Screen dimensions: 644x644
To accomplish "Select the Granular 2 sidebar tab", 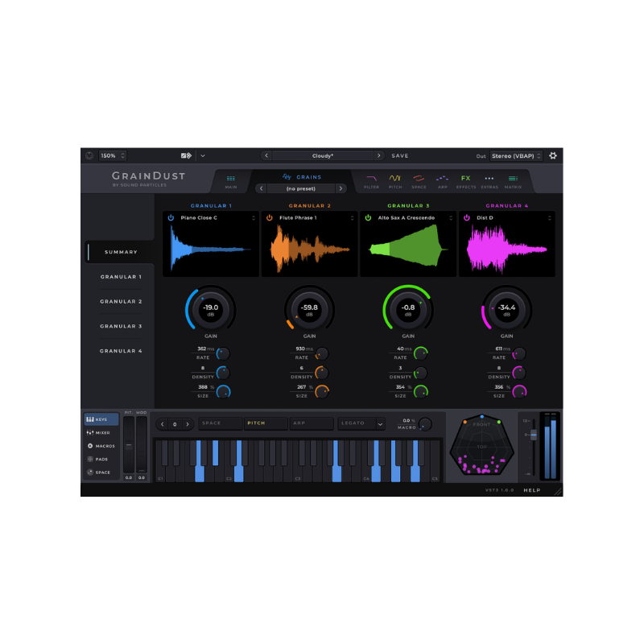I will [121, 301].
